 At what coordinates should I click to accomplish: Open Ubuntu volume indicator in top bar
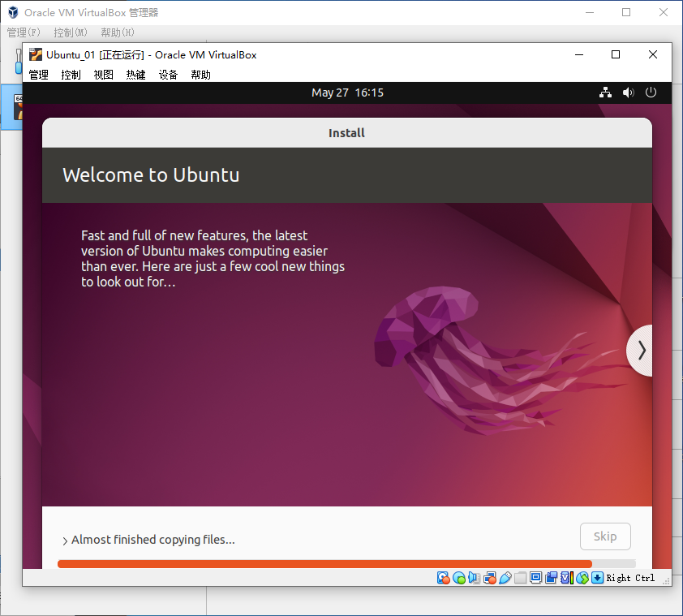click(x=628, y=93)
